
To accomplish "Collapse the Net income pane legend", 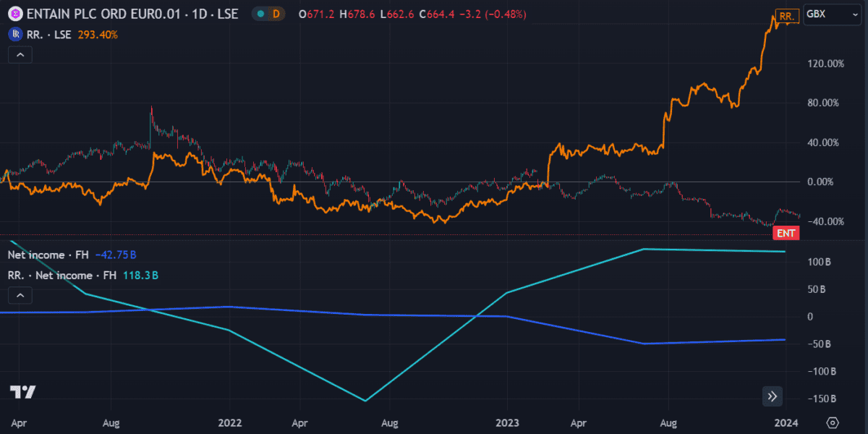I will (20, 295).
